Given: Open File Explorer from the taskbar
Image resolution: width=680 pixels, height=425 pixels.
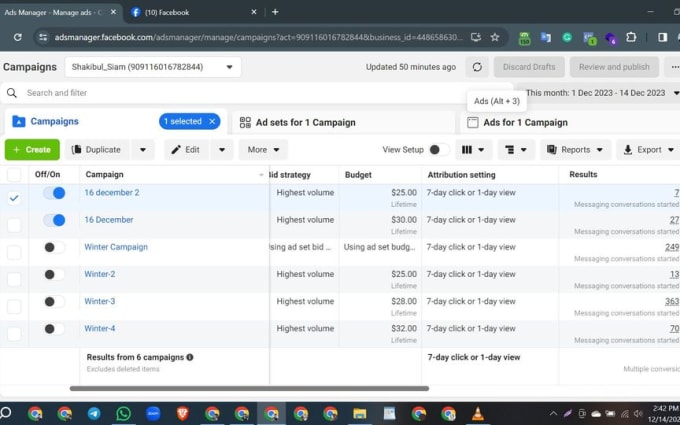Looking at the screenshot, I should [x=360, y=414].
